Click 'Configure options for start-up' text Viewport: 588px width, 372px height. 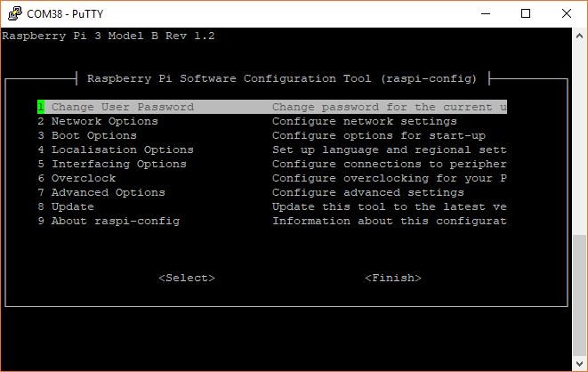click(x=379, y=135)
